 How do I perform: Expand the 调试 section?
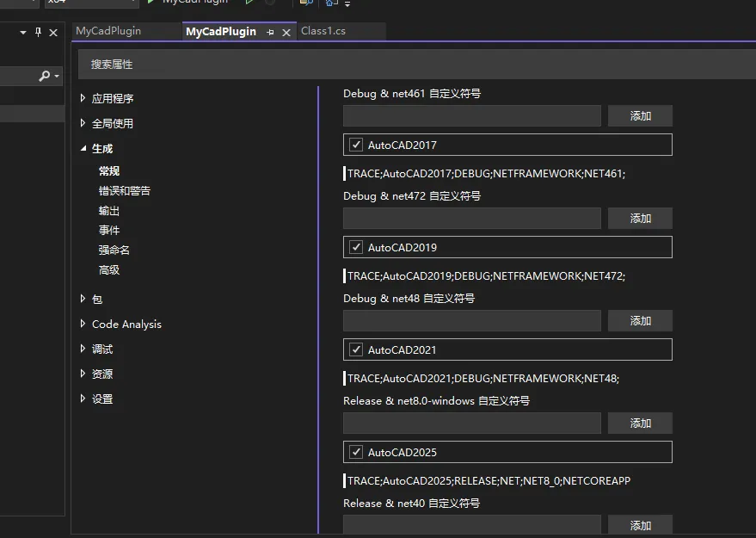[x=83, y=349]
